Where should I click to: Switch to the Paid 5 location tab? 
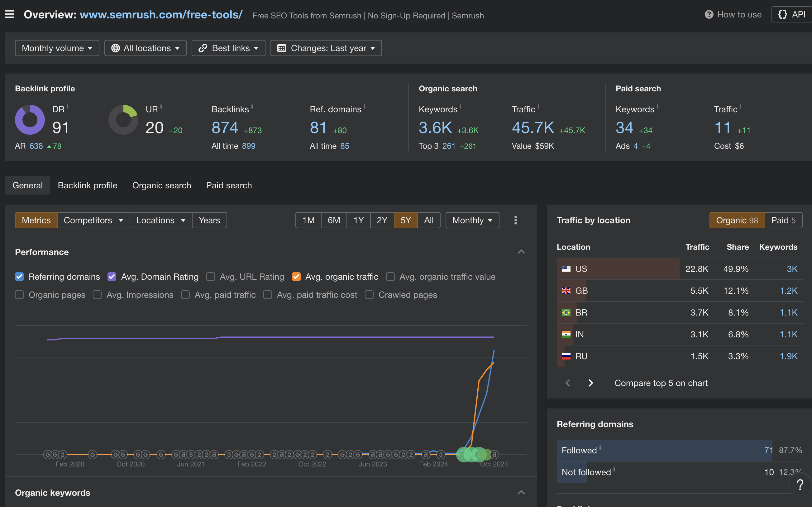(784, 220)
